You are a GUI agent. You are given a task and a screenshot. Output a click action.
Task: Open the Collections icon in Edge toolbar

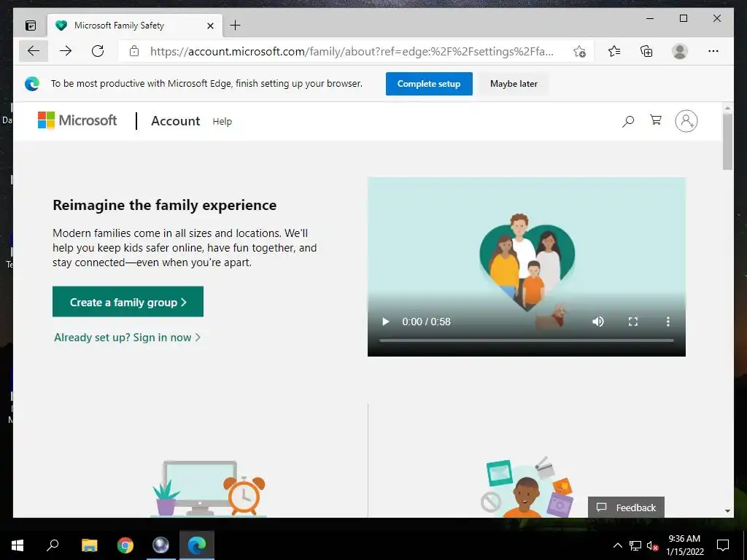[646, 51]
